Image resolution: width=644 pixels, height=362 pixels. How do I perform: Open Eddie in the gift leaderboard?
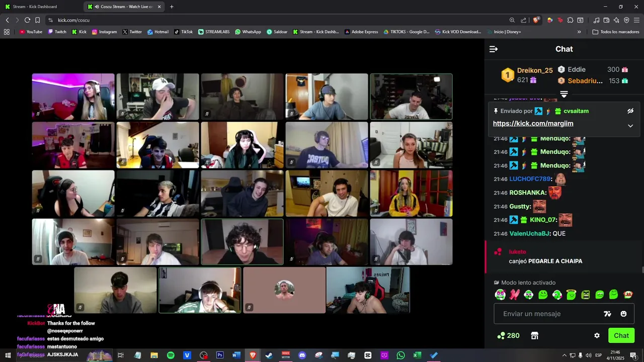point(577,69)
